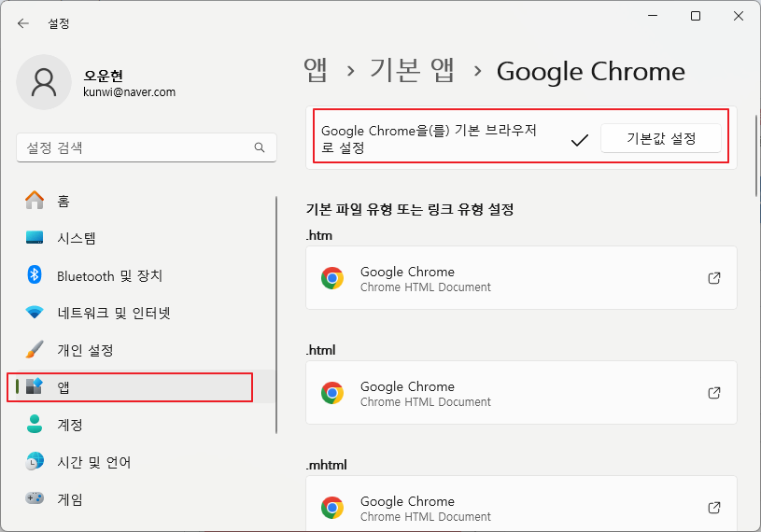
Task: Click the user profile avatar icon
Action: coord(44,82)
